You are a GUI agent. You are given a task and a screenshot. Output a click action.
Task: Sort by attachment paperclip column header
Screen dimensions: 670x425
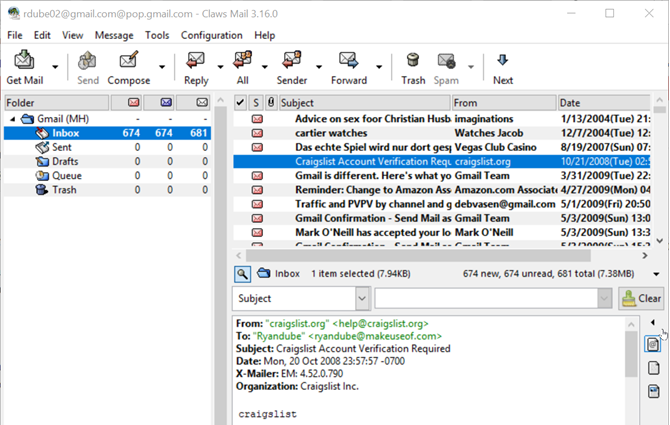(271, 103)
